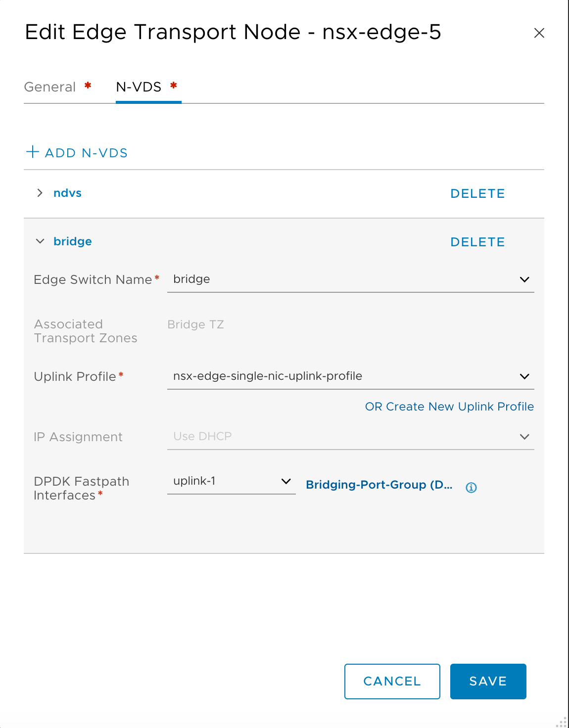
Task: Delete the ndvs switch
Action: tap(477, 194)
